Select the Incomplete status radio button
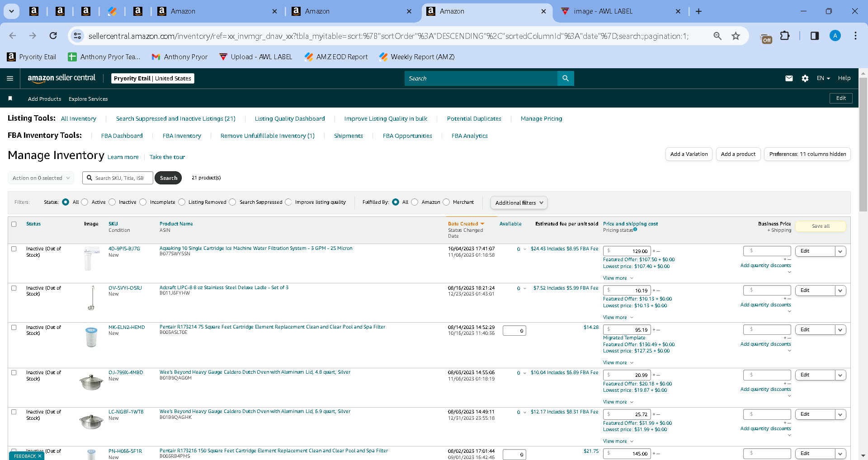This screenshot has height=460, width=868. tap(143, 202)
